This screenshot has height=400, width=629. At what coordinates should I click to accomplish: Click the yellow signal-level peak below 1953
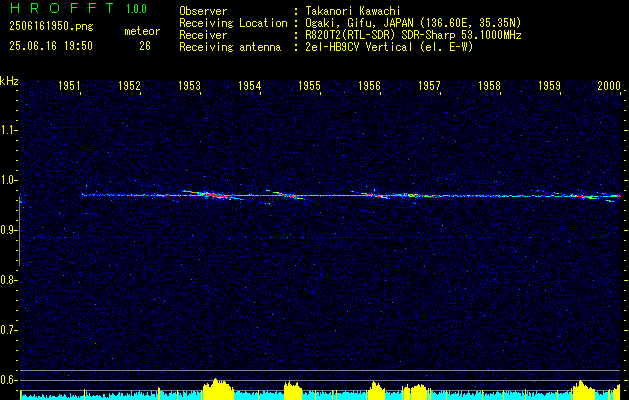(x=218, y=388)
